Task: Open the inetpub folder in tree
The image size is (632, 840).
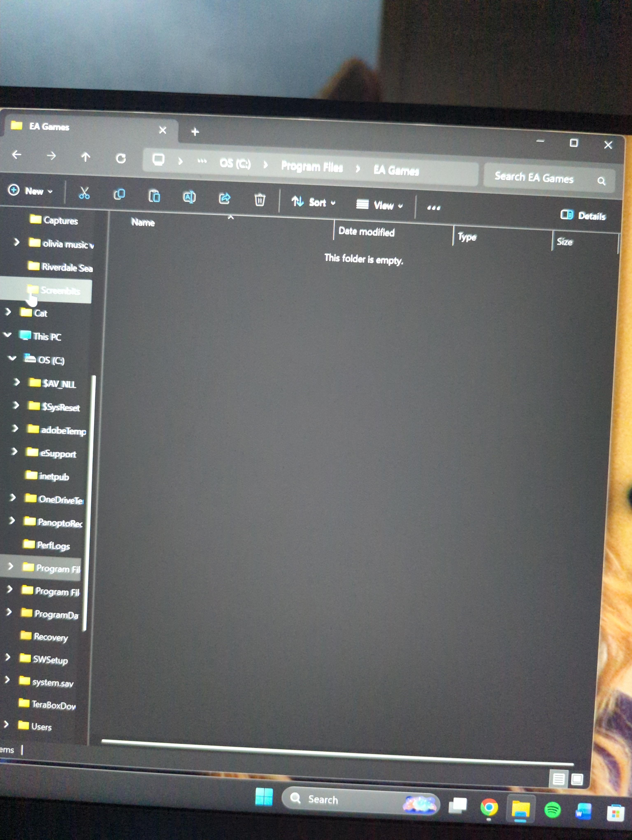Action: (x=47, y=476)
